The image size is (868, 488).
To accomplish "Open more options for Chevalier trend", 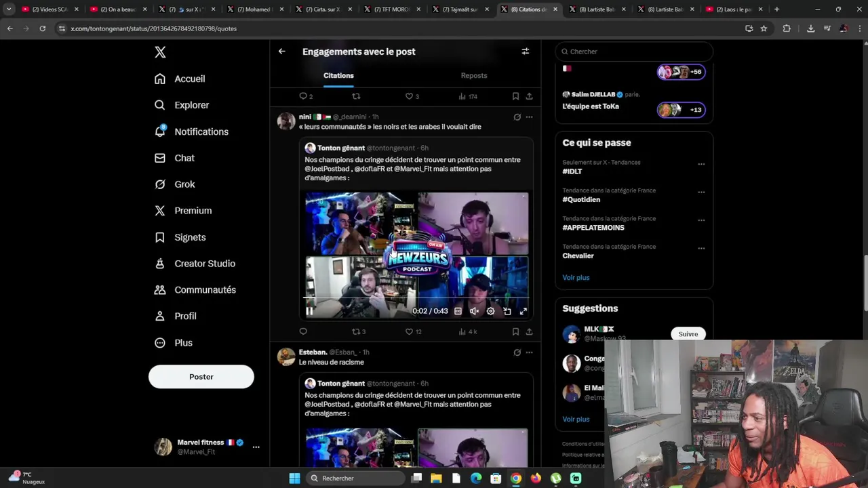I will coord(701,248).
